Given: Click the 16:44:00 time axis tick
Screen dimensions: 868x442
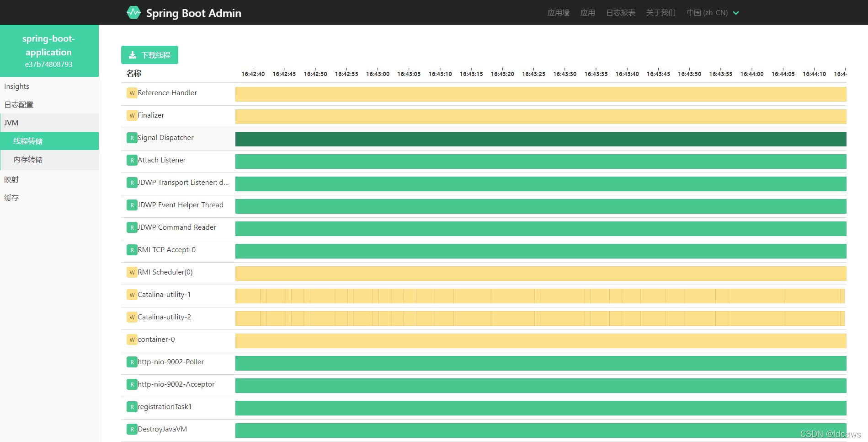Looking at the screenshot, I should click(752, 74).
